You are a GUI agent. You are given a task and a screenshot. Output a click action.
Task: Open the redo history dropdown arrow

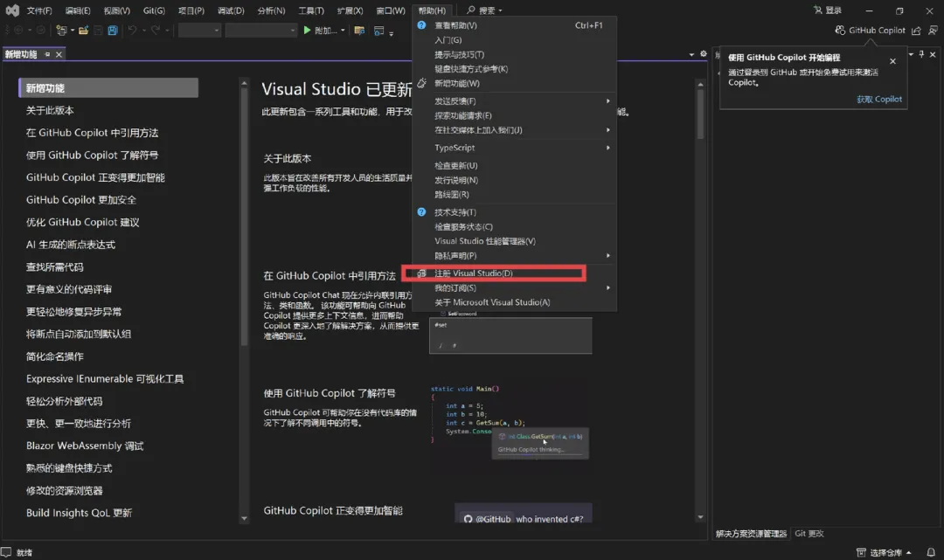point(167,30)
